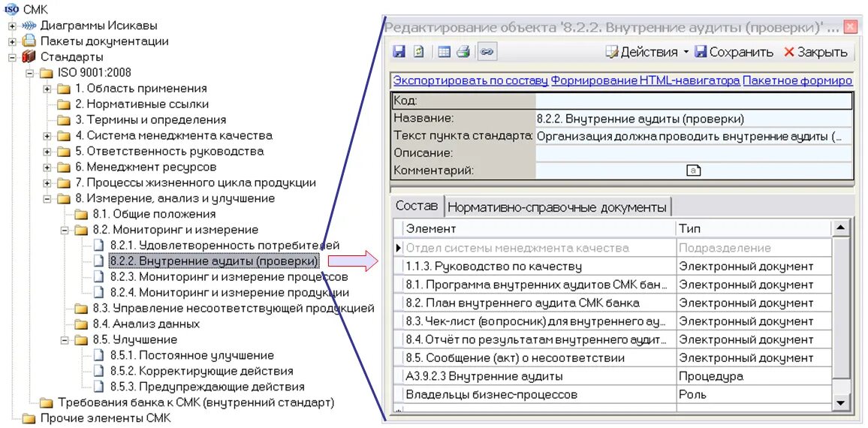Image resolution: width=868 pixels, height=428 pixels.
Task: Click the Тип column header
Action: pos(754,228)
